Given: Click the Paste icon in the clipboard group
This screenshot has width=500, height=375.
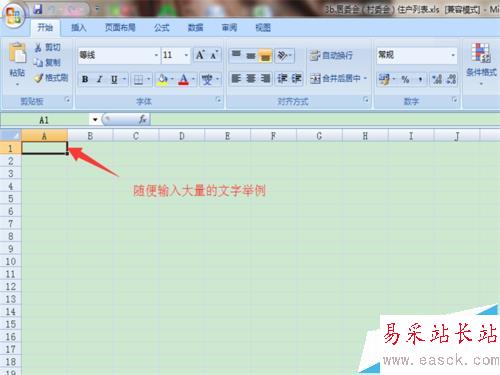Looking at the screenshot, I should click(x=17, y=53).
